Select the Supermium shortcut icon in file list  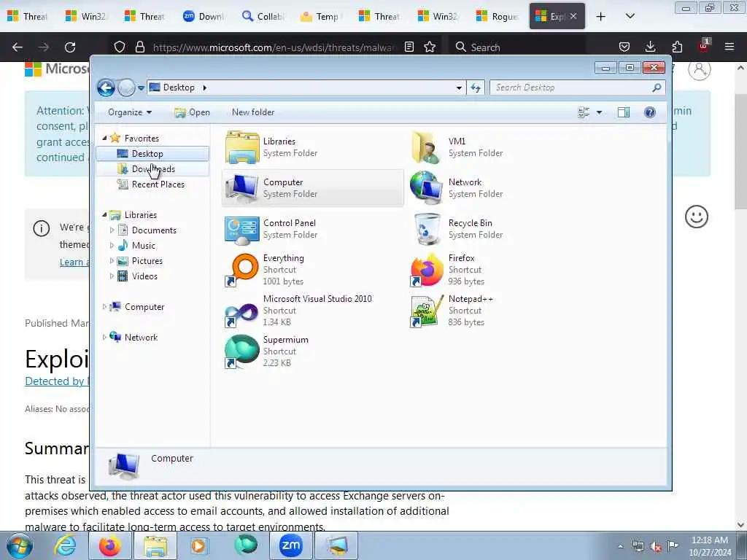point(242,352)
